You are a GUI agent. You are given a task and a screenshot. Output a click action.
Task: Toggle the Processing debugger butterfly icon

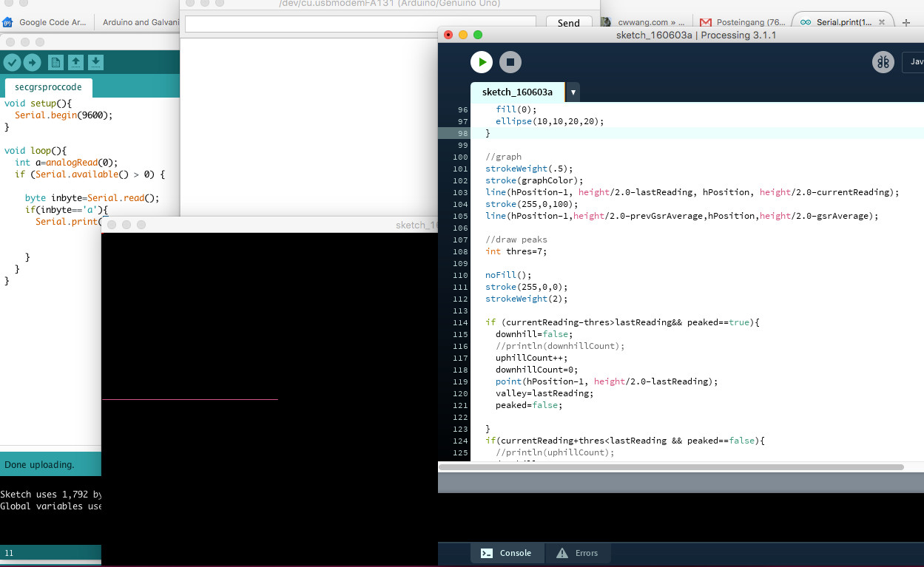(x=883, y=62)
